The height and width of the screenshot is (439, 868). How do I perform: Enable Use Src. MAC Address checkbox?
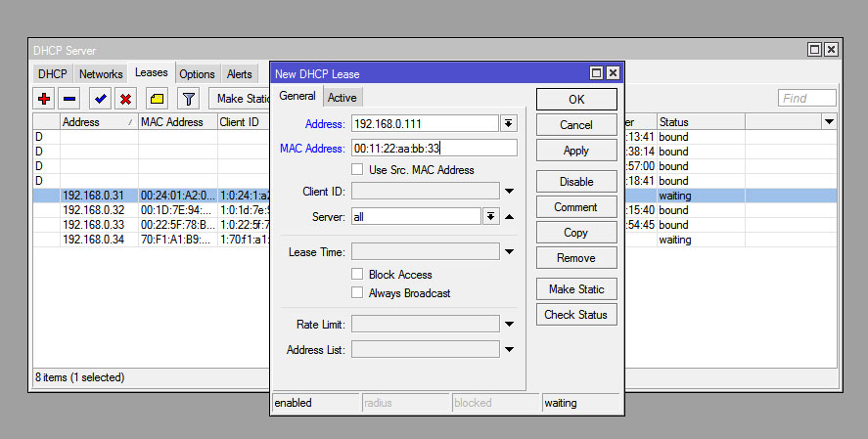(x=358, y=170)
